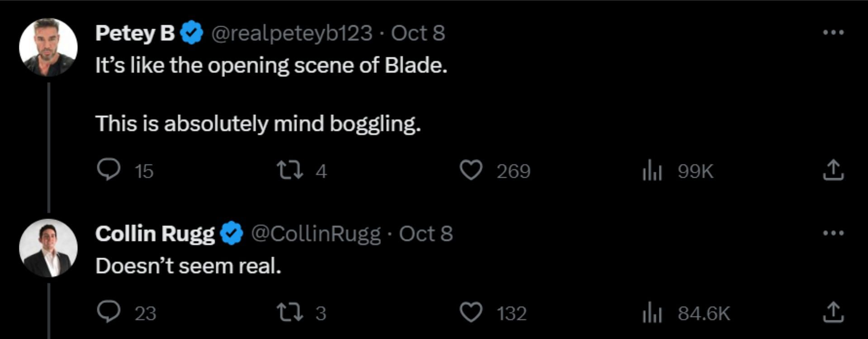Like Petey B's tweet
The height and width of the screenshot is (339, 868).
click(471, 170)
